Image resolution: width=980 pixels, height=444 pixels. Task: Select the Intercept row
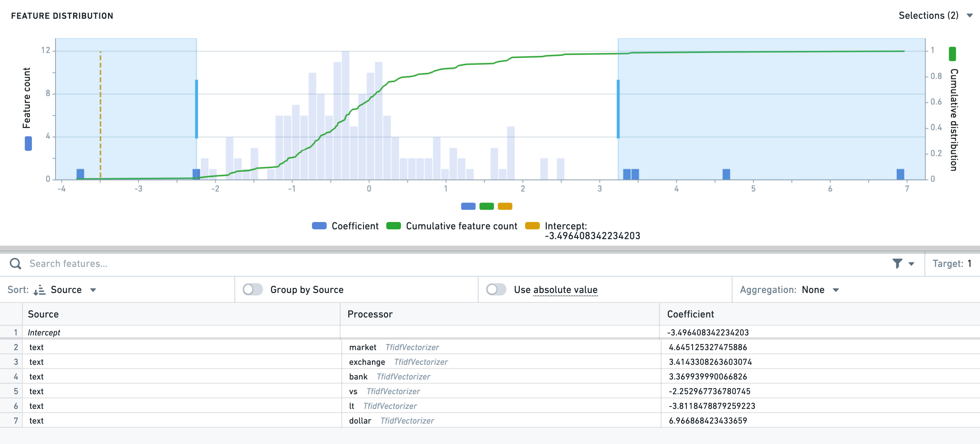(490, 332)
